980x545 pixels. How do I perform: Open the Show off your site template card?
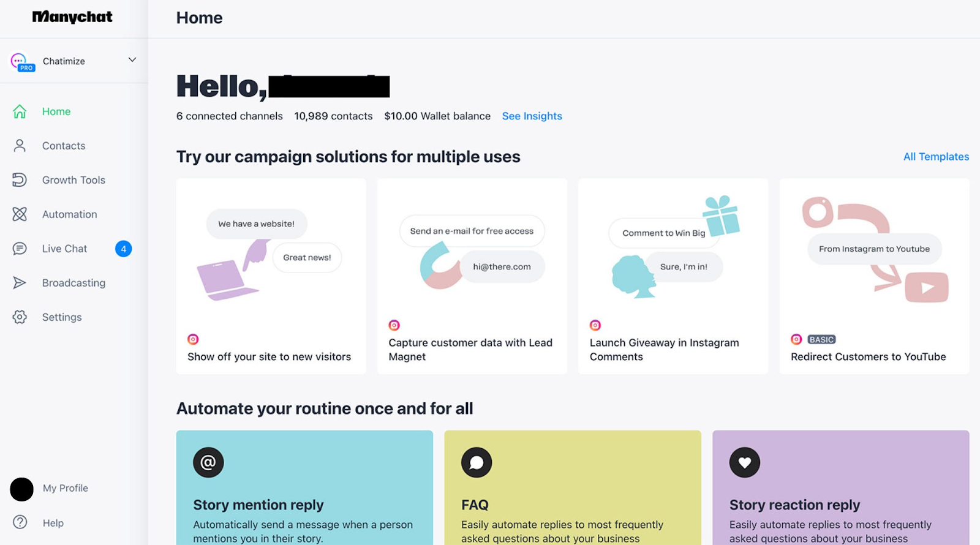coord(271,276)
